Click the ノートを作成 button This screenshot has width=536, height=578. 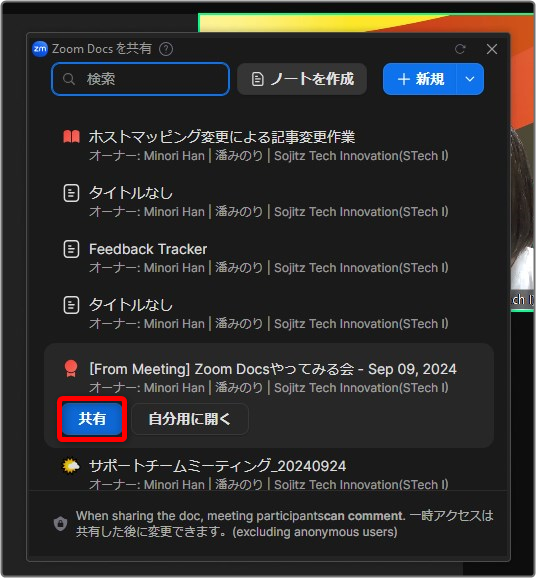point(302,79)
